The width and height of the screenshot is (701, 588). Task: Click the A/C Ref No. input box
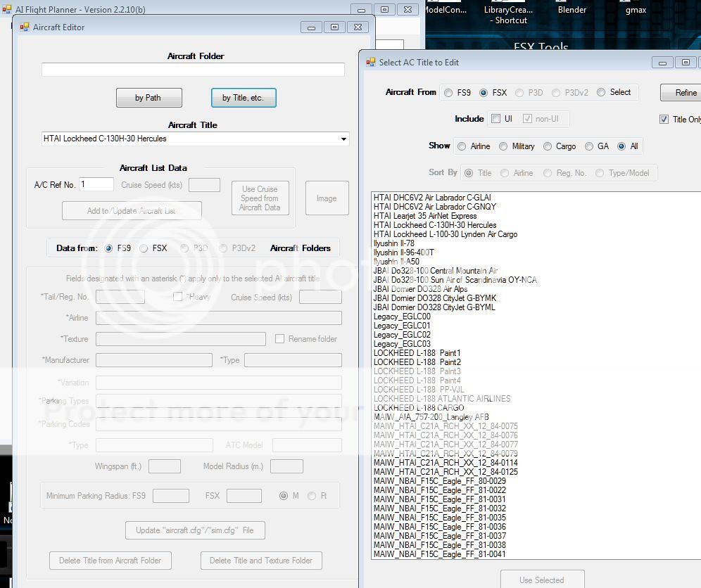tap(96, 184)
